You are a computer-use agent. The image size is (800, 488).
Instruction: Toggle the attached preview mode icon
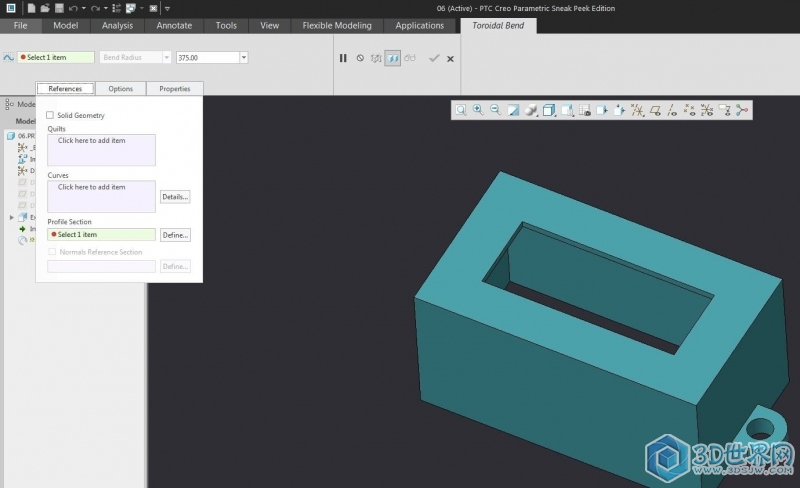point(392,58)
